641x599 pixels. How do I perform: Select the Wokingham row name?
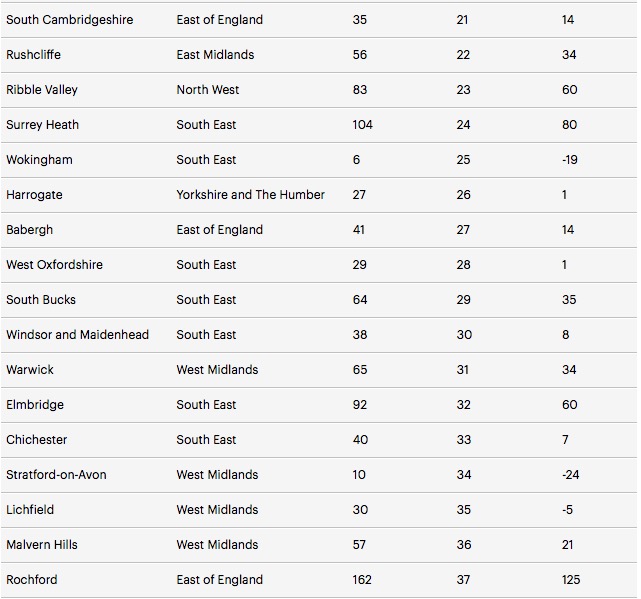39,159
